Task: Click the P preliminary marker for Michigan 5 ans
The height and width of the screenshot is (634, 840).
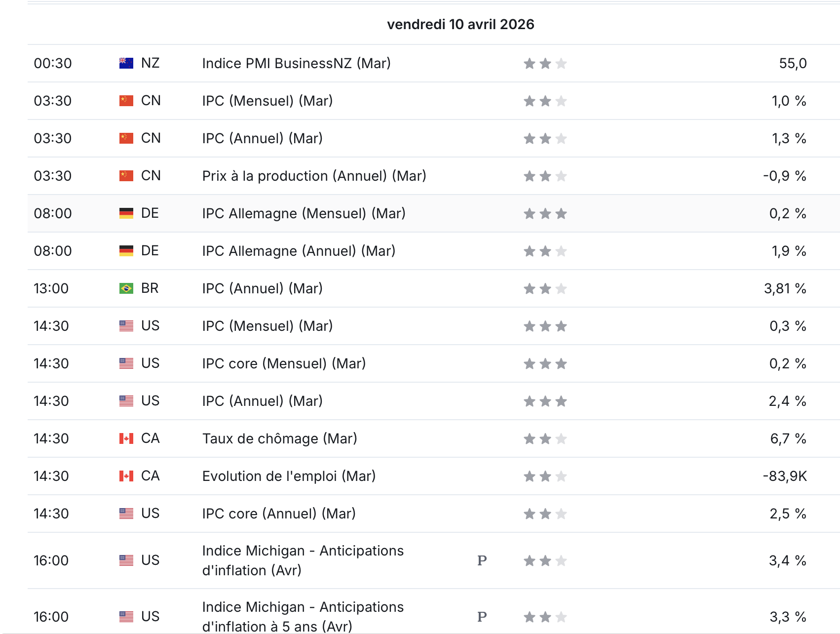Action: tap(482, 617)
